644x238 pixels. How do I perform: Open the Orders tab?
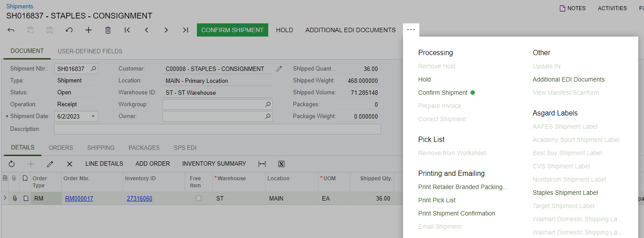tap(61, 148)
